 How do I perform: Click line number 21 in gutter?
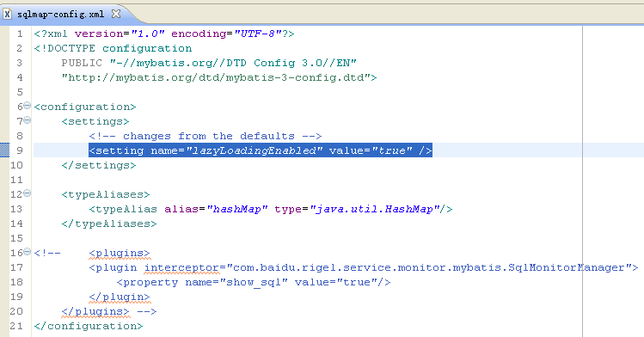point(16,326)
